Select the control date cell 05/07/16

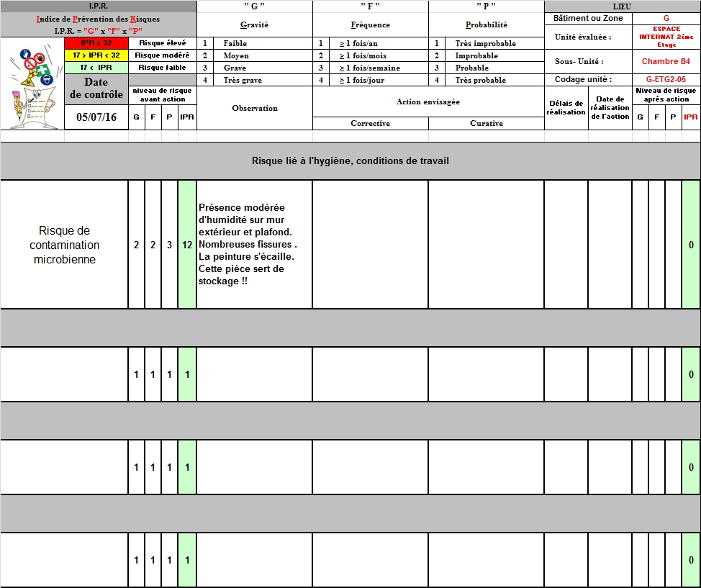tap(96, 117)
